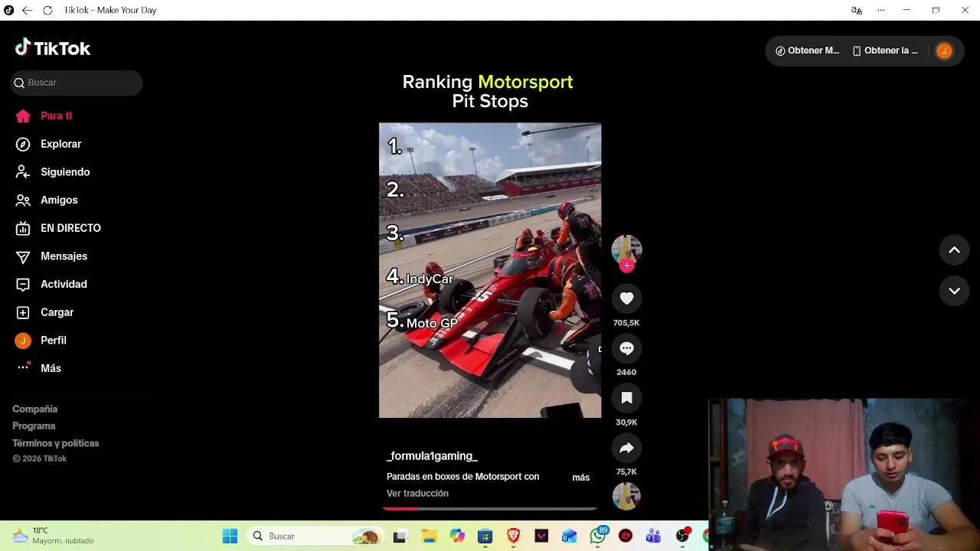Click the Perfil orange avatar in the sidebar

coord(23,341)
